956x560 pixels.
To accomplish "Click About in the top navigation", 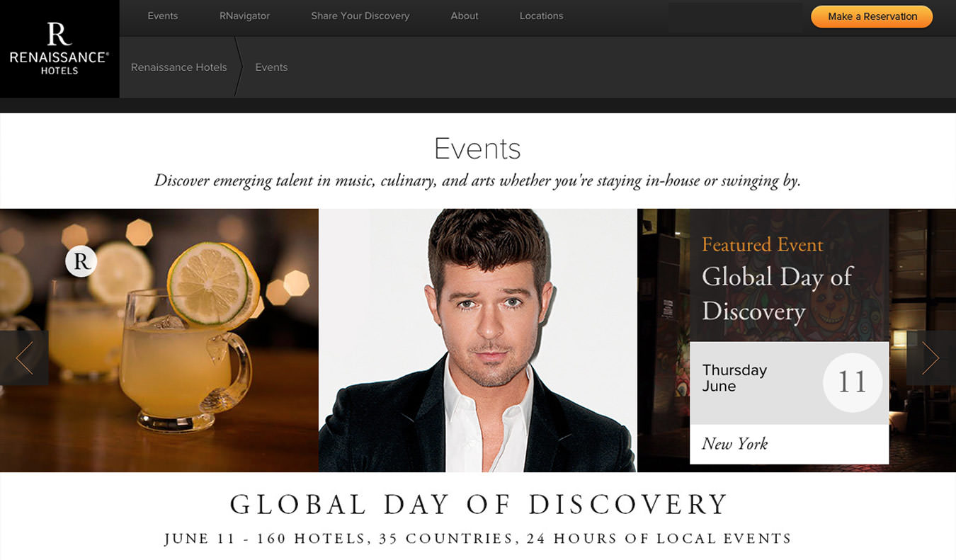I will point(464,16).
